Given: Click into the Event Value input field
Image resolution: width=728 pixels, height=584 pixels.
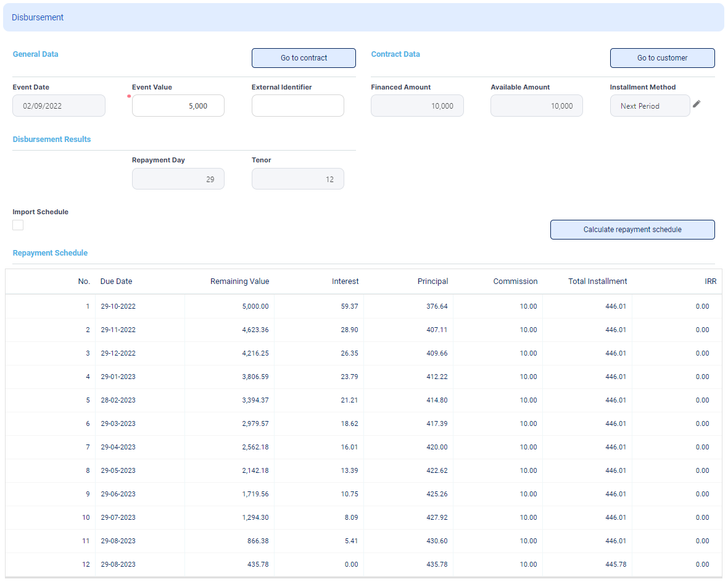Looking at the screenshot, I should (178, 106).
